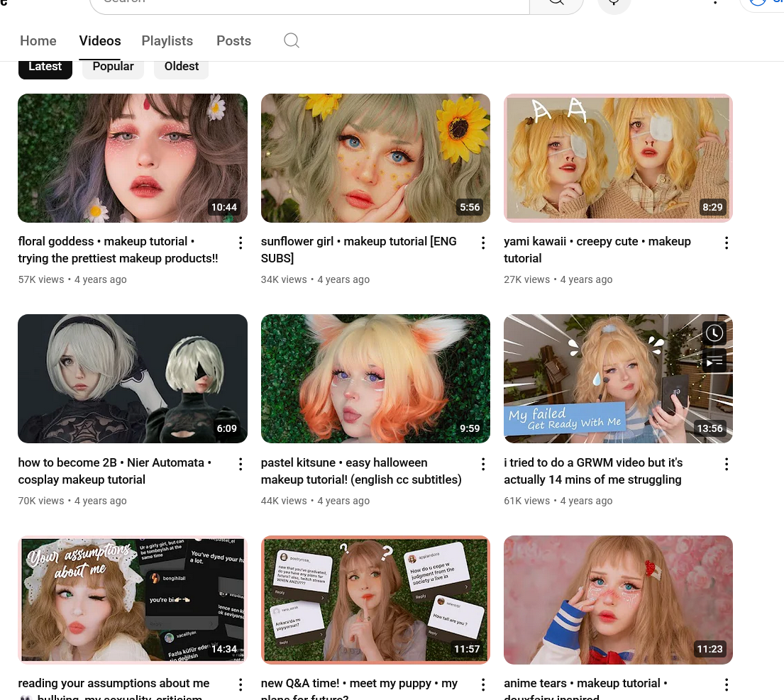Open more actions for failed GRWM video
784x700 pixels.
[727, 465]
